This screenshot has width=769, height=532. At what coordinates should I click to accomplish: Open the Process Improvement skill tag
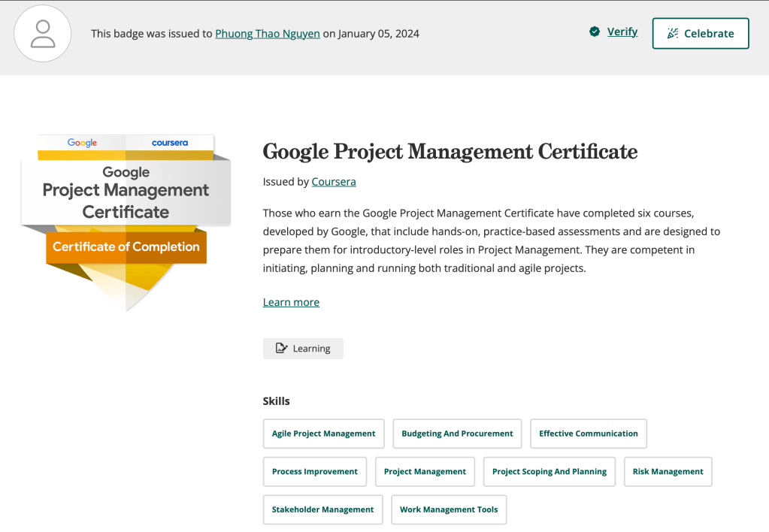click(x=315, y=472)
